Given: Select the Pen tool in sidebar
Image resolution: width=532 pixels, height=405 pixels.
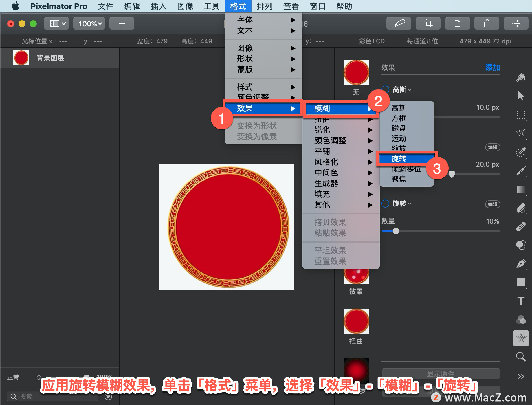Looking at the screenshot, I should [521, 264].
